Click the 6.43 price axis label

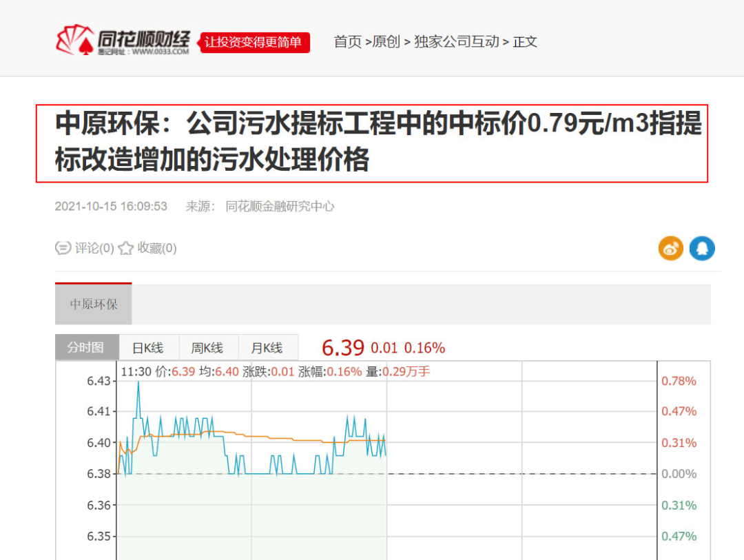[x=99, y=381]
